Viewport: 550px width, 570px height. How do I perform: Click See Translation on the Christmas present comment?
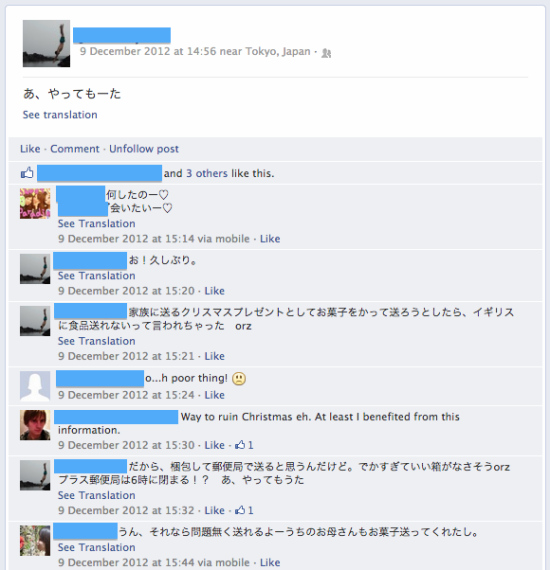click(x=97, y=341)
